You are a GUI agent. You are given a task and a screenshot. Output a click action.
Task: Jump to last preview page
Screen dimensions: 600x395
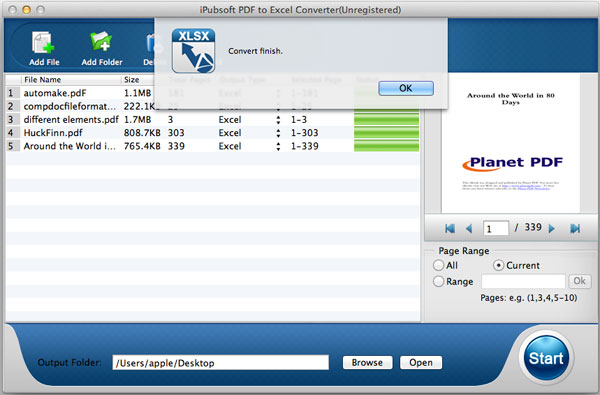click(575, 229)
